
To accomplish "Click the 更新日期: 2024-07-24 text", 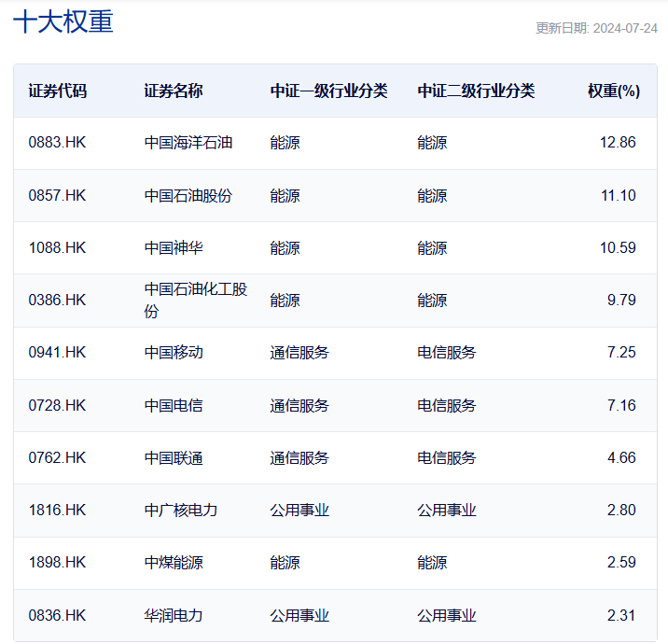I will pos(596,28).
